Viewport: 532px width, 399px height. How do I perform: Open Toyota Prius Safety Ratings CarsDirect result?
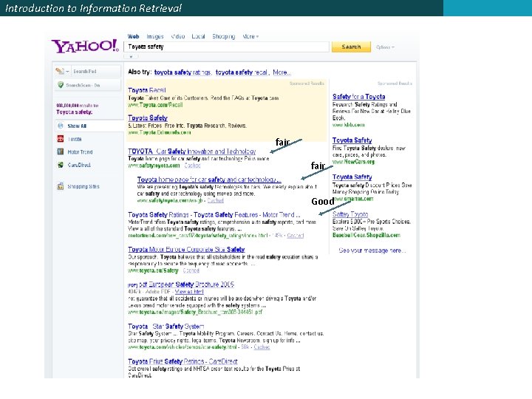pos(183,361)
